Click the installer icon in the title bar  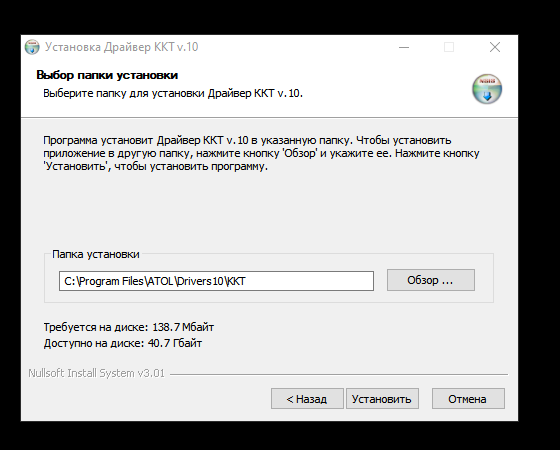pyautogui.click(x=32, y=47)
